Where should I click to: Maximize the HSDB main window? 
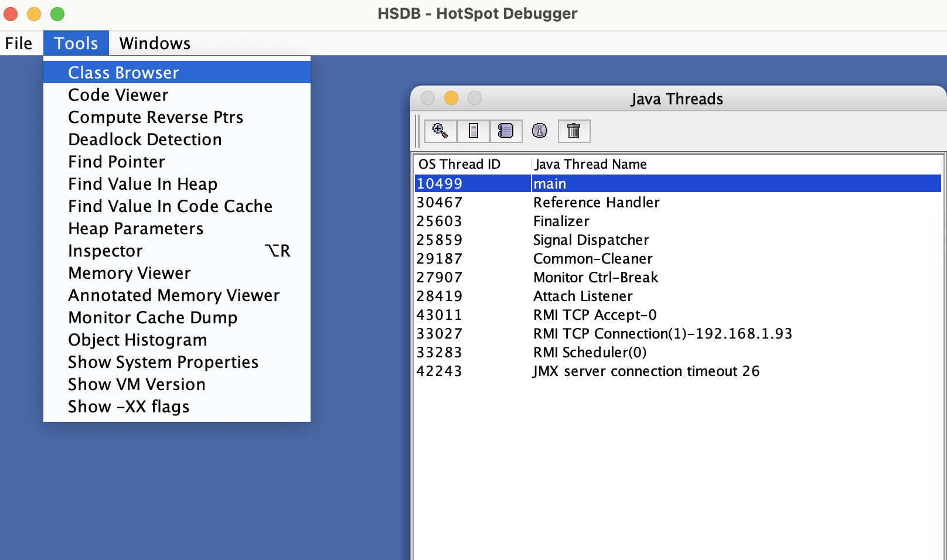[57, 13]
